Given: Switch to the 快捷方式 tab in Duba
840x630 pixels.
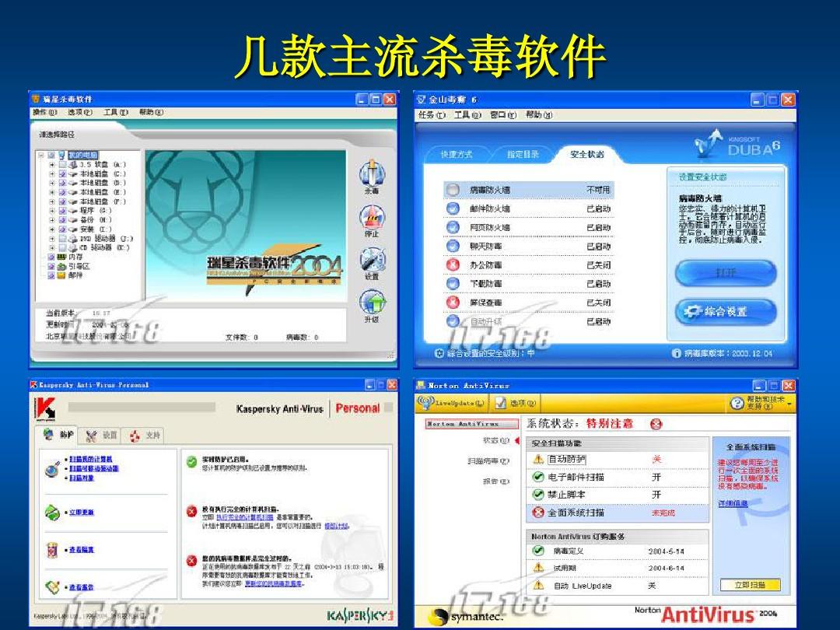Looking at the screenshot, I should point(457,154).
